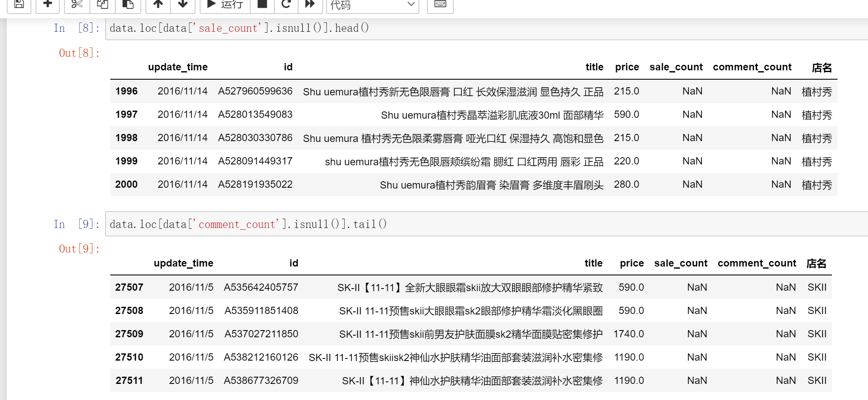This screenshot has height=400, width=868.
Task: Click id cell A538677326709
Action: (261, 381)
